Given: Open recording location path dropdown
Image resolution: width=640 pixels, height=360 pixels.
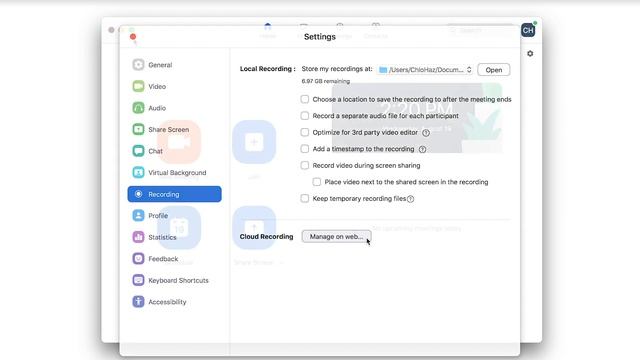Looking at the screenshot, I should pos(424,70).
